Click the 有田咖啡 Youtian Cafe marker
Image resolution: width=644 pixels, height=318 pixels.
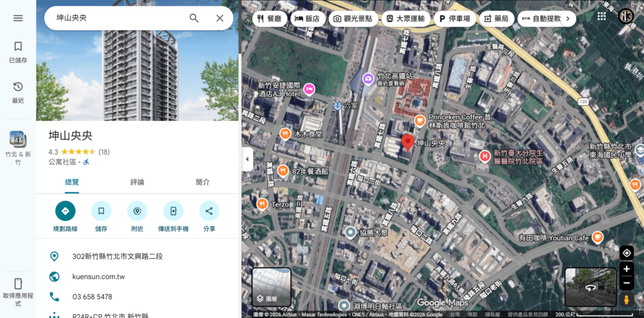(x=597, y=237)
